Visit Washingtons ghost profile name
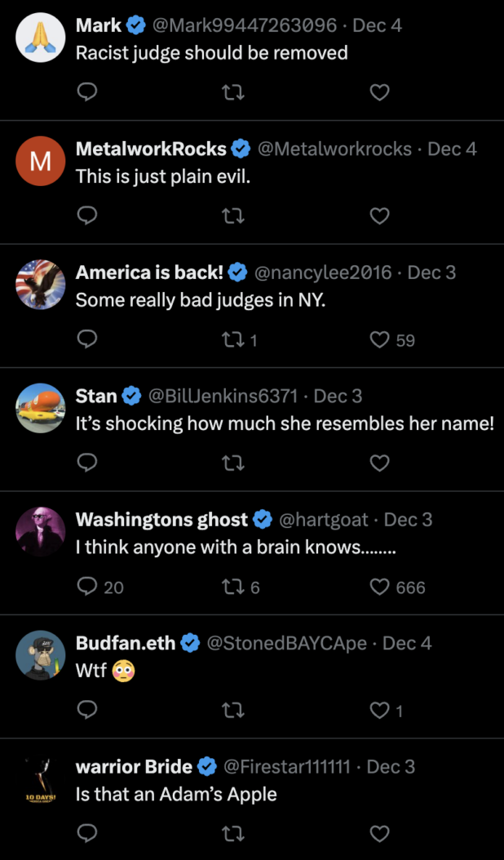The image size is (504, 860). [161, 520]
